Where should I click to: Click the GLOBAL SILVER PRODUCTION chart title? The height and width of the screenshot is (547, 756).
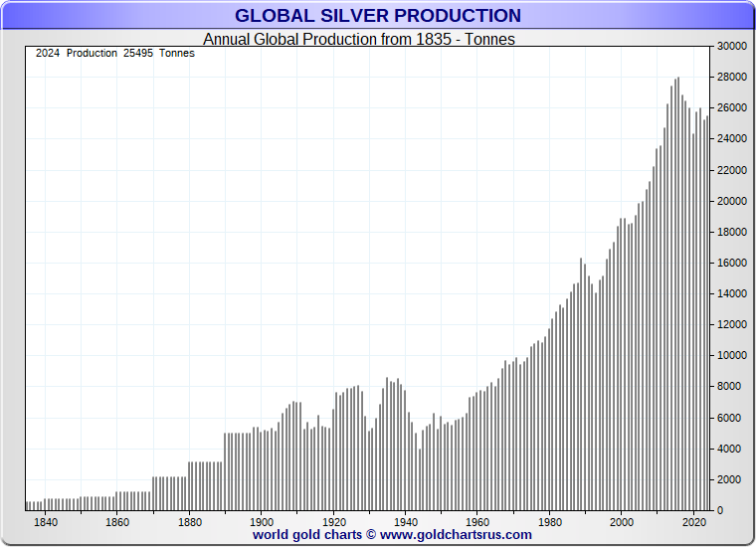click(x=378, y=16)
